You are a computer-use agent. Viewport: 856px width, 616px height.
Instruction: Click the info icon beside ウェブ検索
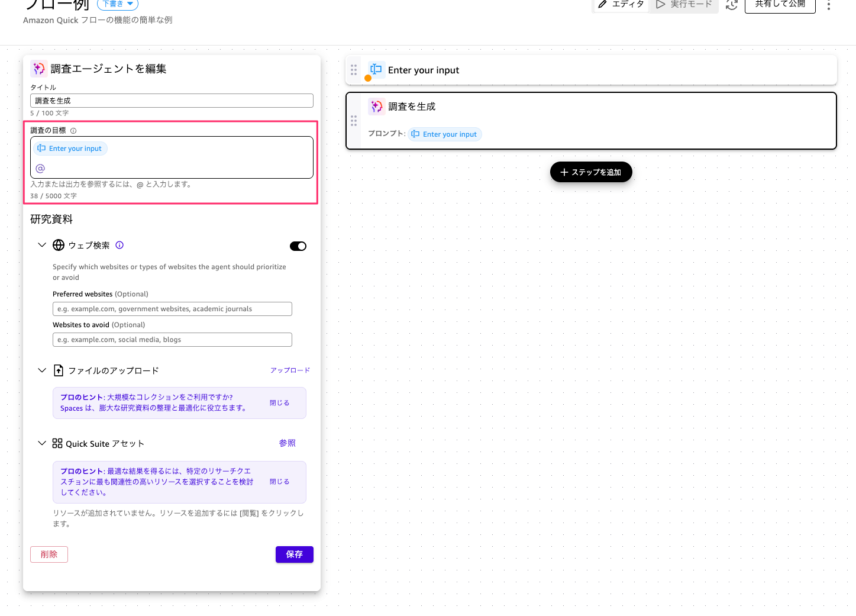click(x=119, y=245)
